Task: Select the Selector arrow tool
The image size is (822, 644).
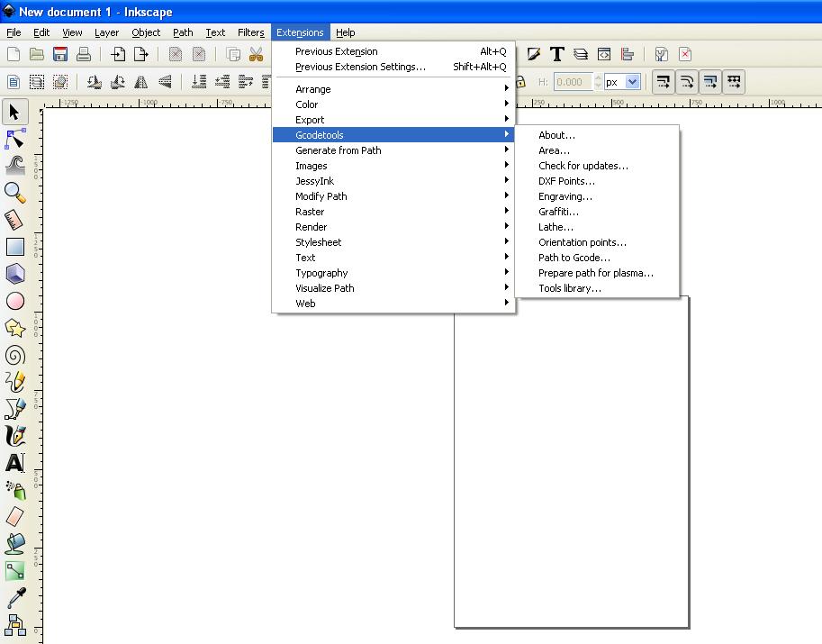Action: (x=14, y=113)
